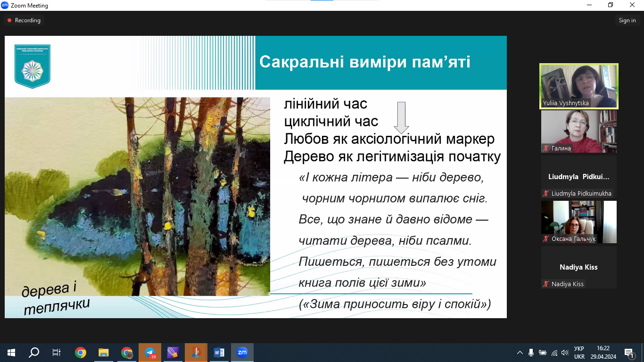Image resolution: width=644 pixels, height=362 pixels.
Task: Open the volume speaker control in tray
Action: point(565,353)
